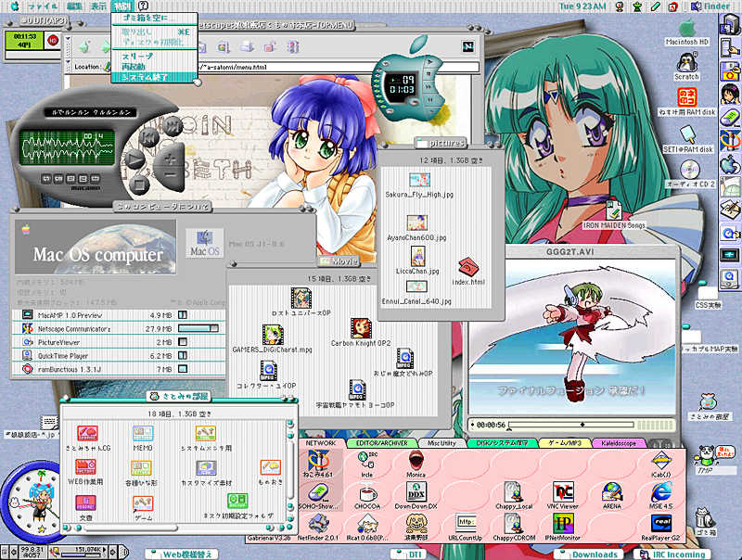Launch NetFinder 2.0.1 icon
The image size is (742, 560).
tap(318, 524)
